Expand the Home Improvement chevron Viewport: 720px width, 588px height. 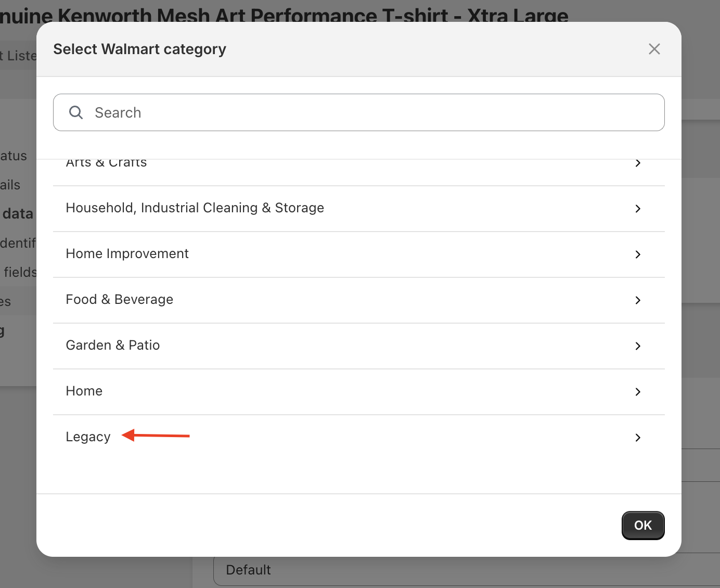(x=638, y=254)
